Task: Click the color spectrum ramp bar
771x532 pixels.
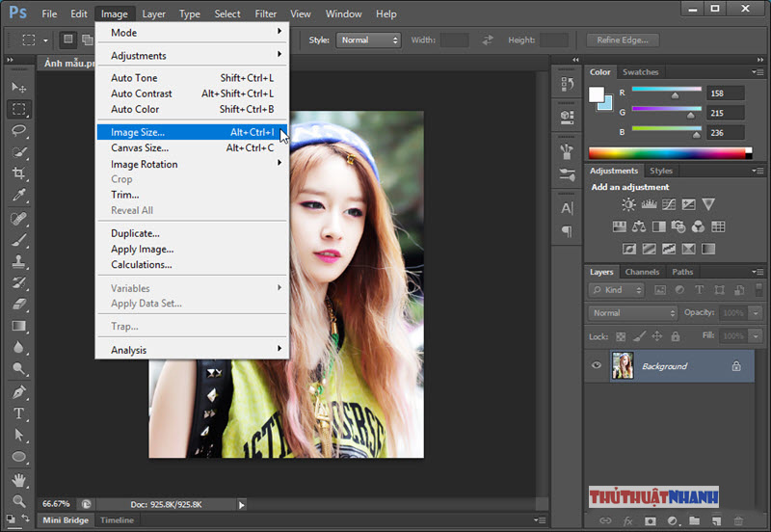Action: [x=668, y=152]
